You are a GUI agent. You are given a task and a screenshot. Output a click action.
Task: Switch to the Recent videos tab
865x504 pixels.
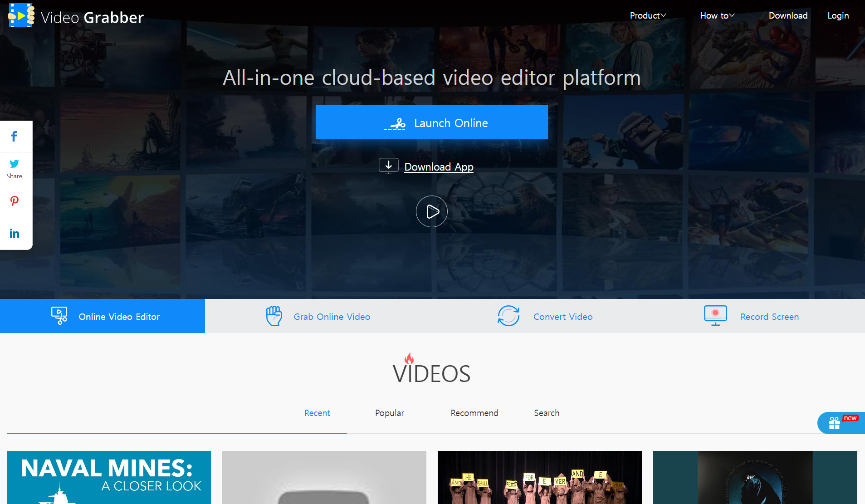(317, 413)
